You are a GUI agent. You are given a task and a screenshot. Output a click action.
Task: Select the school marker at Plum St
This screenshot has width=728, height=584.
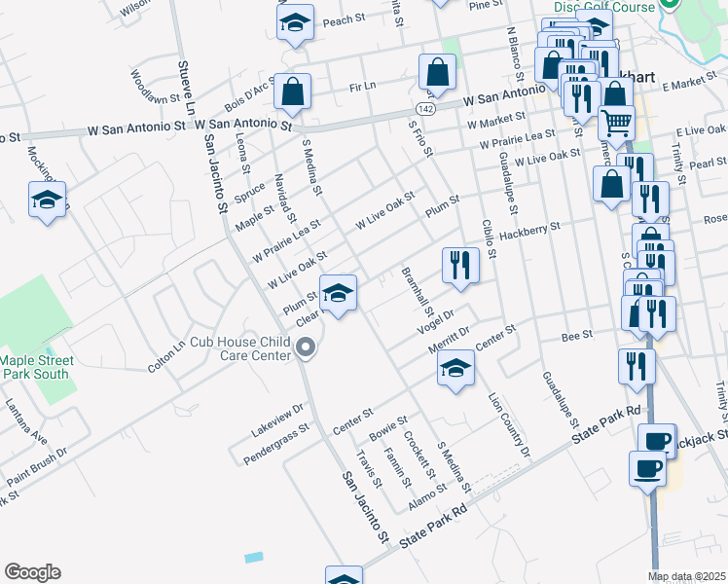click(x=338, y=294)
